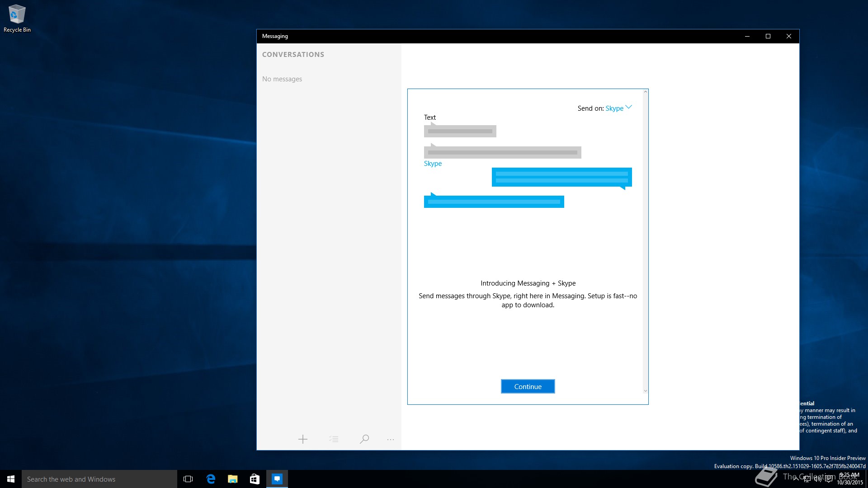
Task: Show hidden tray icons chevron
Action: click(796, 479)
